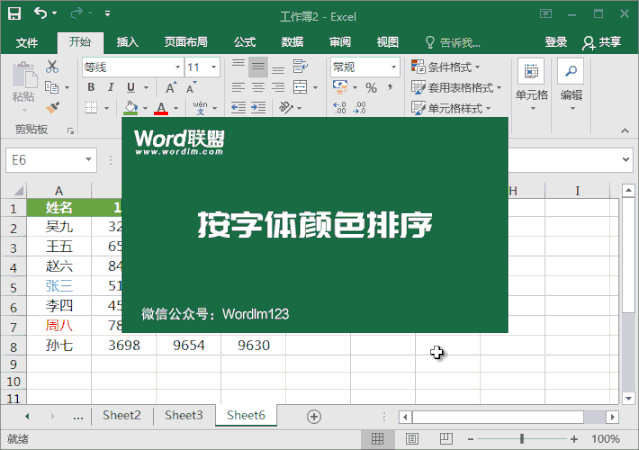Switch to 插入 Insert tab

pyautogui.click(x=128, y=42)
